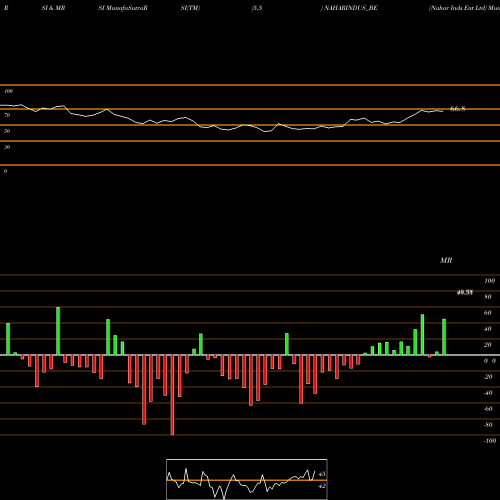Image resolution: width=500 pixels, height=500 pixels.
Task: Click the '(Nahar Inds Ent Ltd)' company name
Action: pos(458,8)
